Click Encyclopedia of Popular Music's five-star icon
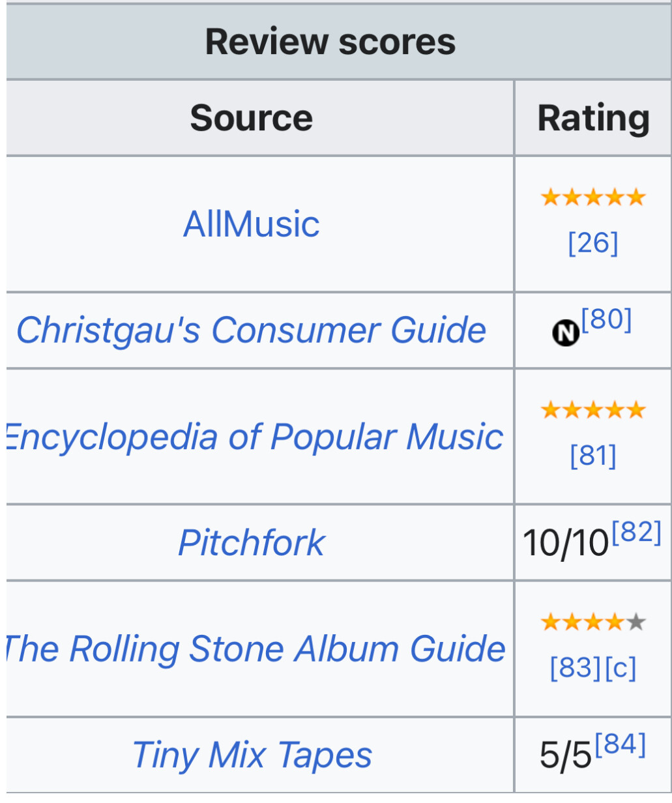672x803 pixels. [x=592, y=410]
